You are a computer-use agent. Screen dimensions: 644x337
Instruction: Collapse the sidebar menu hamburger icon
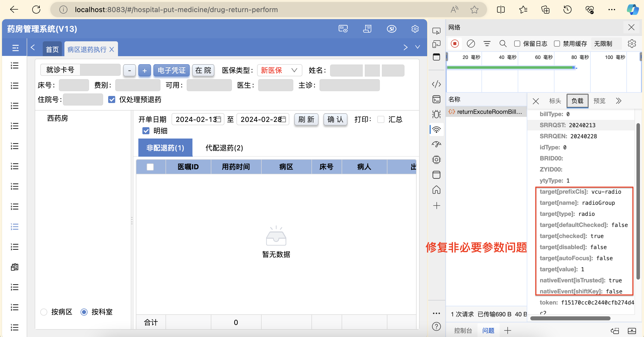click(15, 48)
